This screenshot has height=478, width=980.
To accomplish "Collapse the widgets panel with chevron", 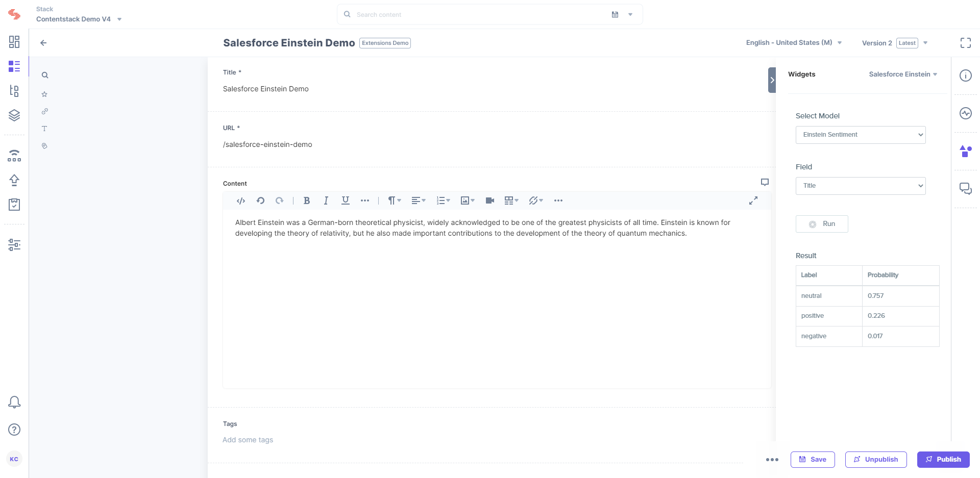I will tap(772, 80).
